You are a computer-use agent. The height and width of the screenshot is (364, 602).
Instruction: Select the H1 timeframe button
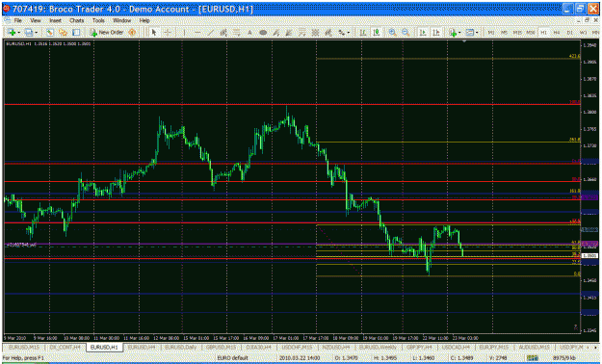tap(543, 33)
